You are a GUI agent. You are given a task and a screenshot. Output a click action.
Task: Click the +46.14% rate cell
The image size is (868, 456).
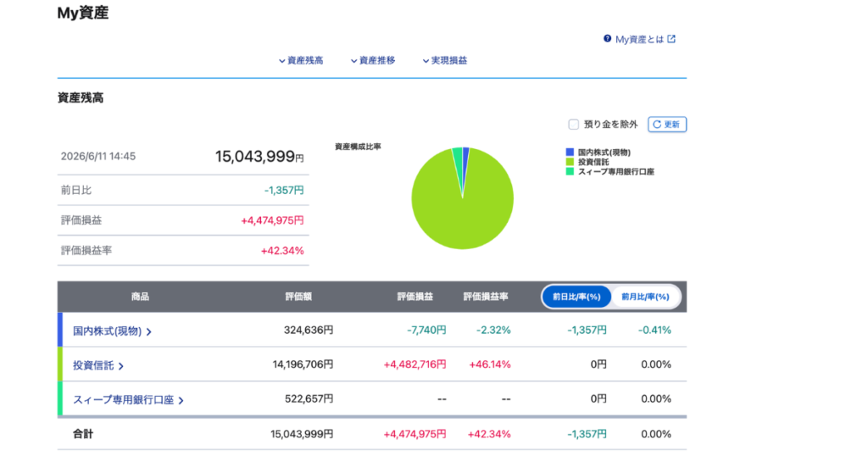tap(489, 364)
